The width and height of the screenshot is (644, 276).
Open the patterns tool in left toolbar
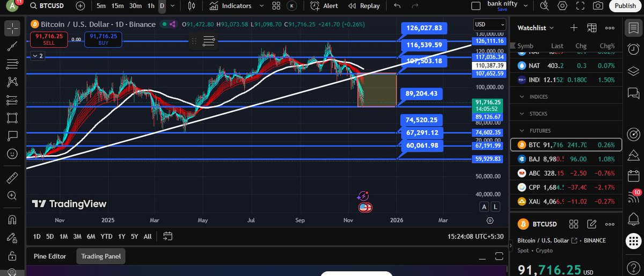click(x=13, y=82)
